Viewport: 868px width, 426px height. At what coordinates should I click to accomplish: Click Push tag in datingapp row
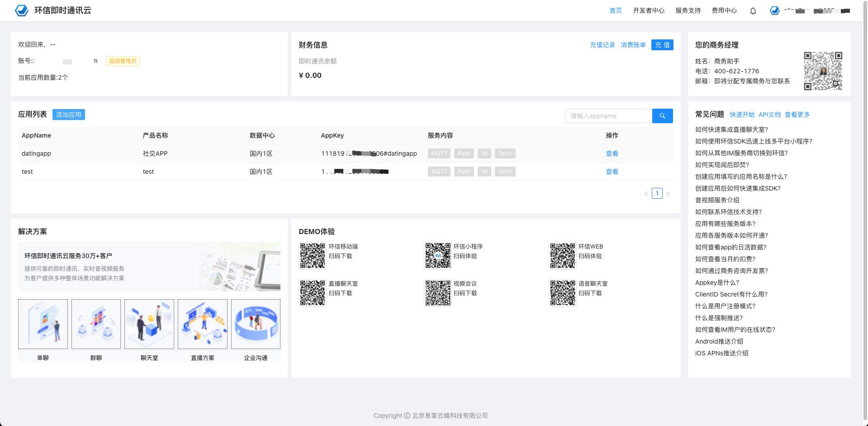(x=464, y=153)
